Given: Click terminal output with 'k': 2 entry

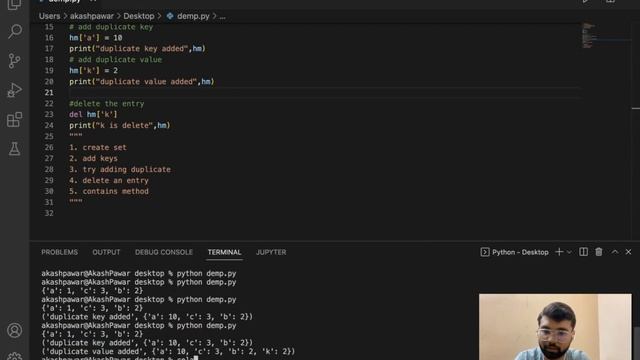Looking at the screenshot, I should pos(168,351).
